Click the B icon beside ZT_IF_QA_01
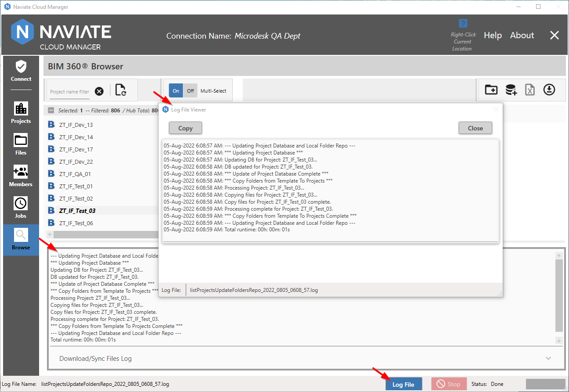The width and height of the screenshot is (569, 392). 51,174
